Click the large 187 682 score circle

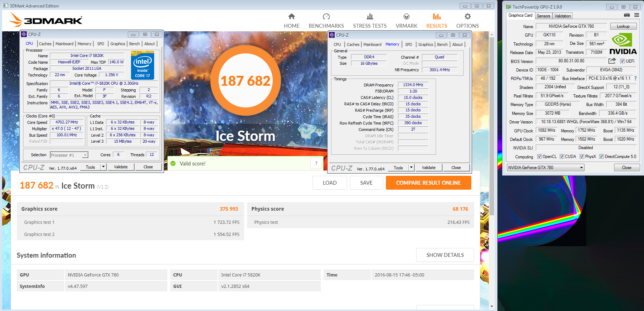(245, 81)
